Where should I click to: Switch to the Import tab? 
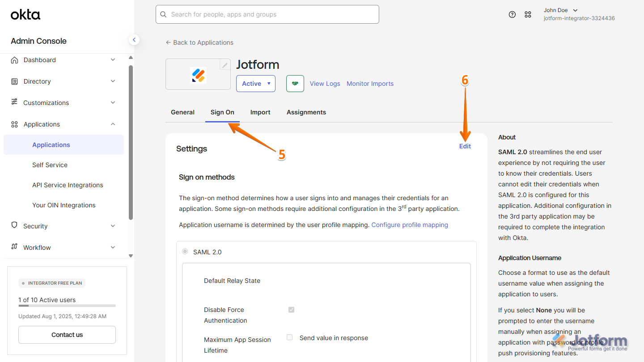260,112
